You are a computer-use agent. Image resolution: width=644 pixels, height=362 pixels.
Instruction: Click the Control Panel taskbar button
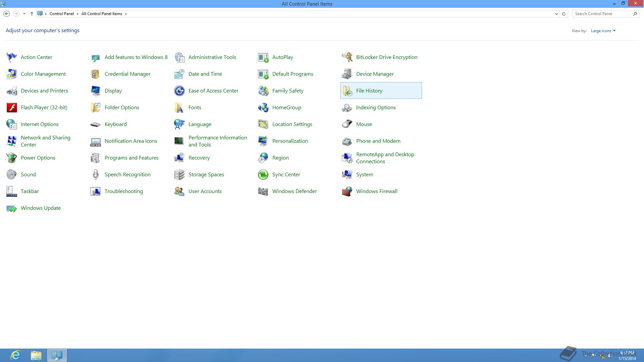(x=57, y=355)
